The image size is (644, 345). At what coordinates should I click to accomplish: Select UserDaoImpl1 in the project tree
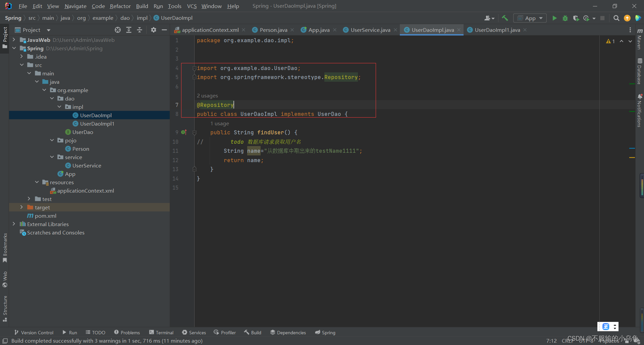[x=97, y=124]
